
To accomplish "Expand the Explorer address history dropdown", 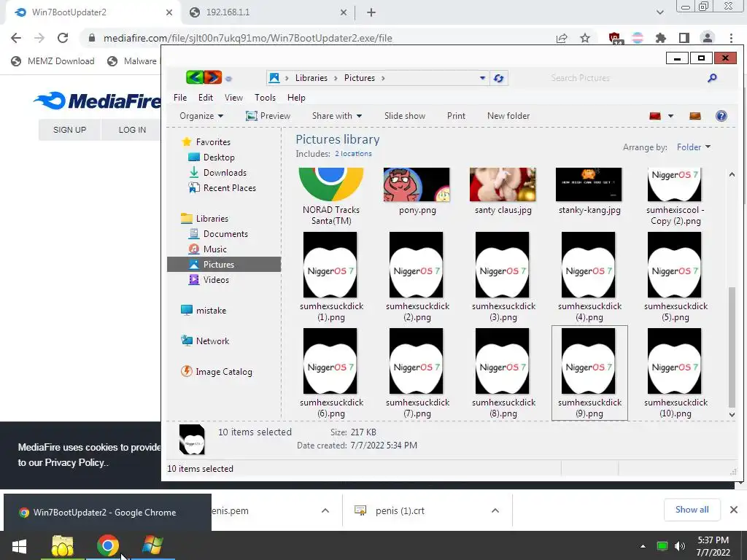I will [482, 78].
